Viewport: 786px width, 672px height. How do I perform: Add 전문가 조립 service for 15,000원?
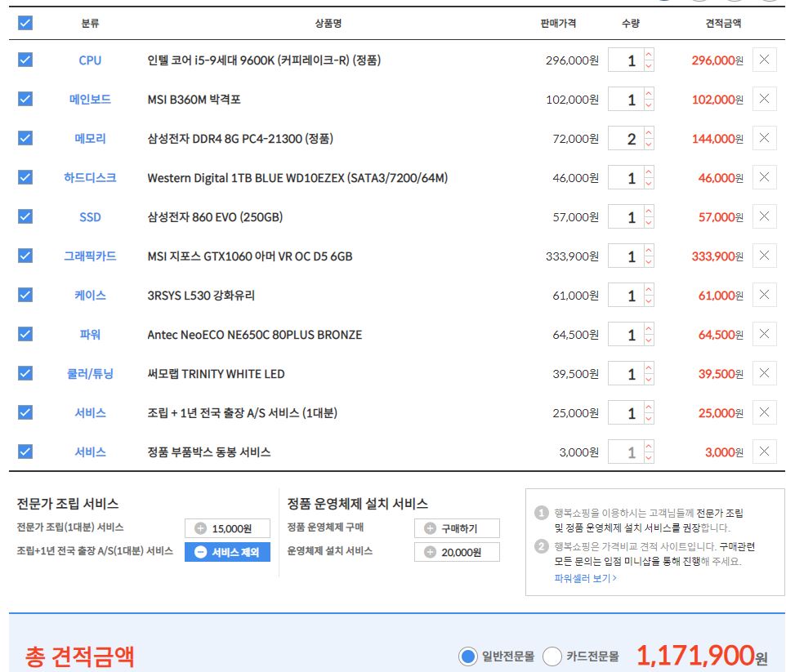pos(228,528)
